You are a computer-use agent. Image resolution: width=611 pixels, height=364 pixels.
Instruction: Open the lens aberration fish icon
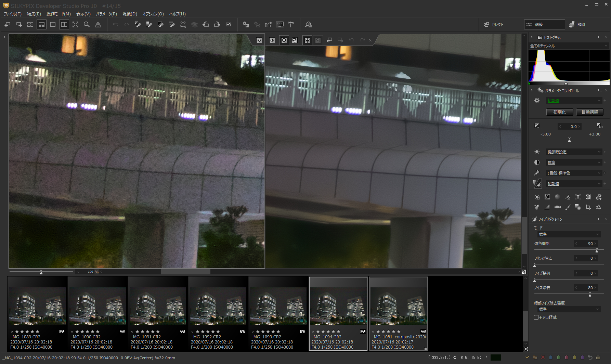point(557,207)
